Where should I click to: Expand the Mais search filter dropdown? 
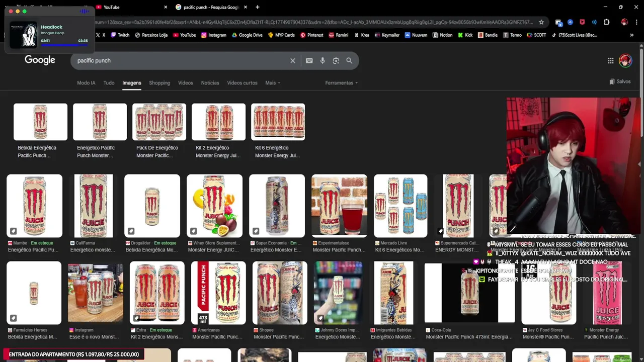coord(273,83)
